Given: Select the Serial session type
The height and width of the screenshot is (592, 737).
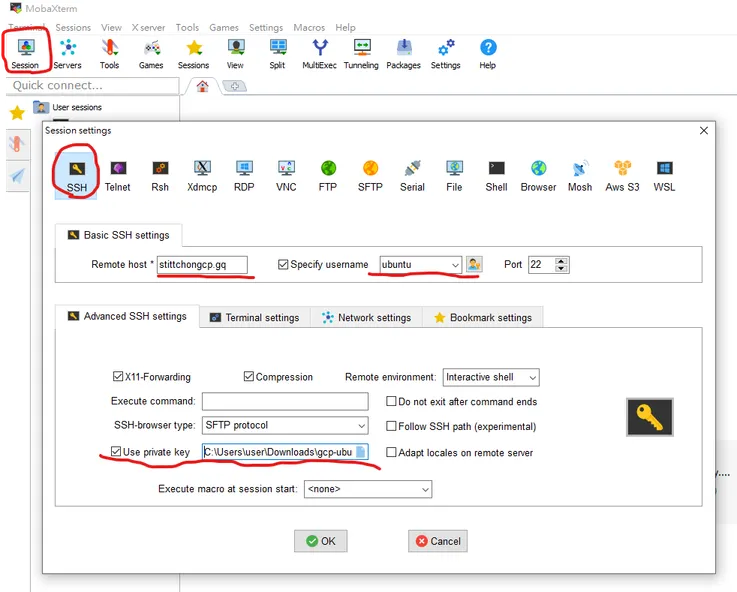Looking at the screenshot, I should [412, 176].
